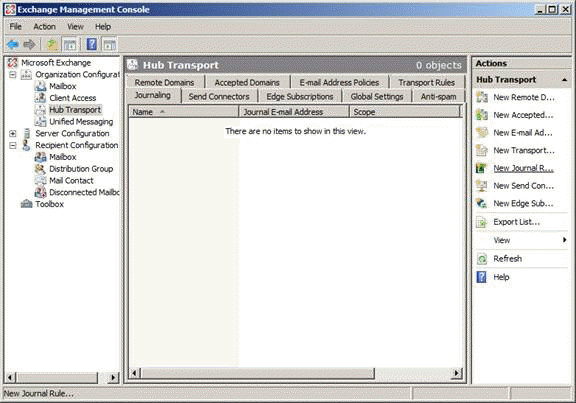Click the Mail Contact node icon

pyautogui.click(x=40, y=180)
